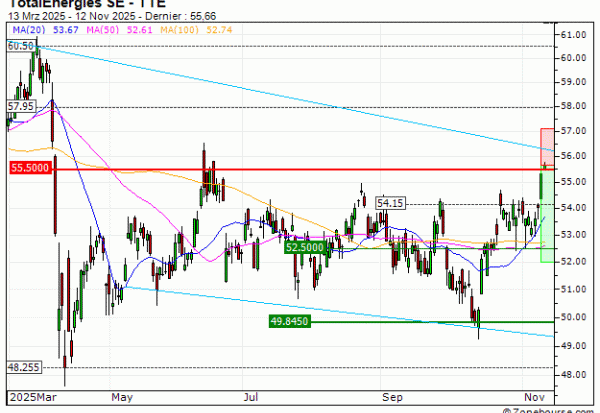The width and height of the screenshot is (600, 413).
Task: Select the MA(50) legend label
Action: click(x=102, y=30)
